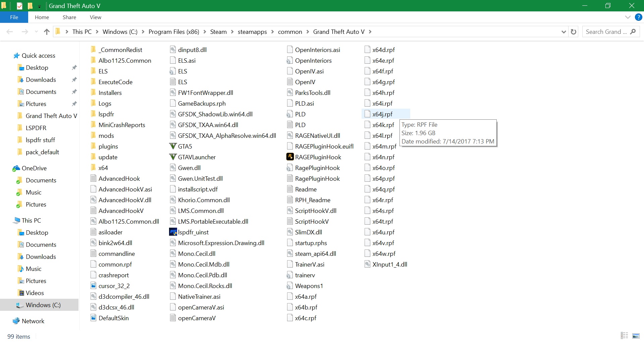644x342 pixels.
Task: Click Program Files (x86) in the path
Action: point(174,32)
